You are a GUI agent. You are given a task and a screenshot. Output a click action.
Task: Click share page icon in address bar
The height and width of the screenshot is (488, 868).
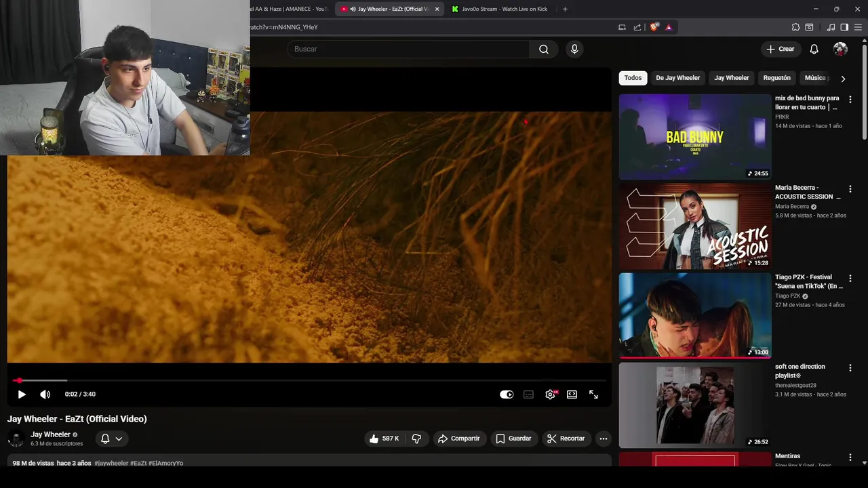point(637,27)
